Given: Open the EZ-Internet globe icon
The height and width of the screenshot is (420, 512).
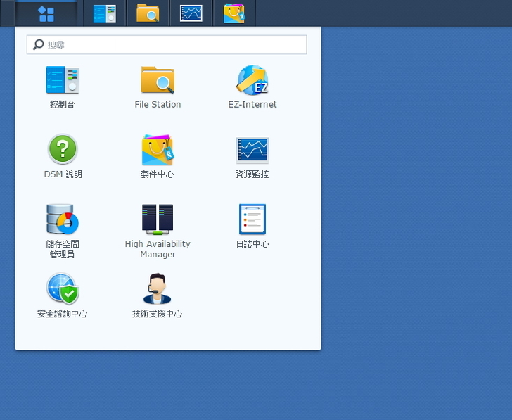Looking at the screenshot, I should [252, 80].
